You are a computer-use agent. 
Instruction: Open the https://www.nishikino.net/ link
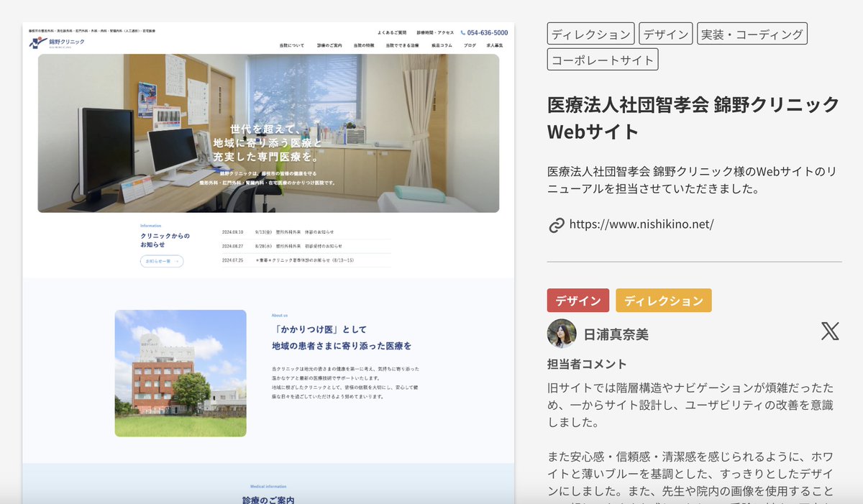click(x=641, y=224)
